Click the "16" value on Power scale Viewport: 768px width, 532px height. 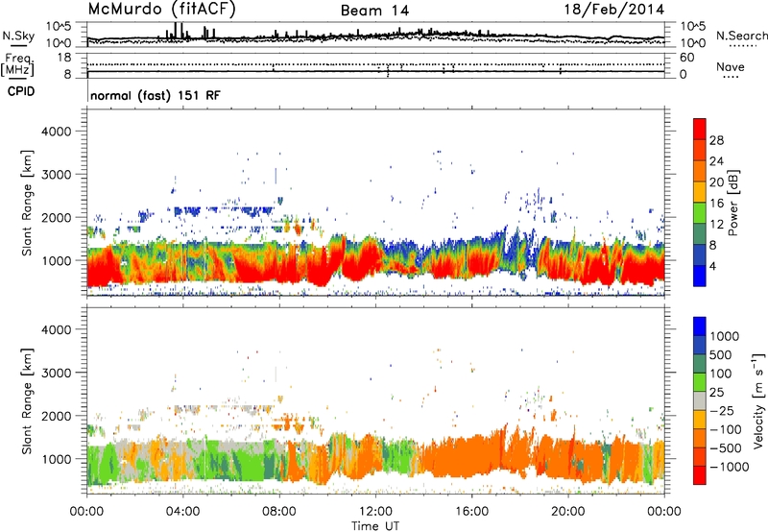[x=716, y=204]
